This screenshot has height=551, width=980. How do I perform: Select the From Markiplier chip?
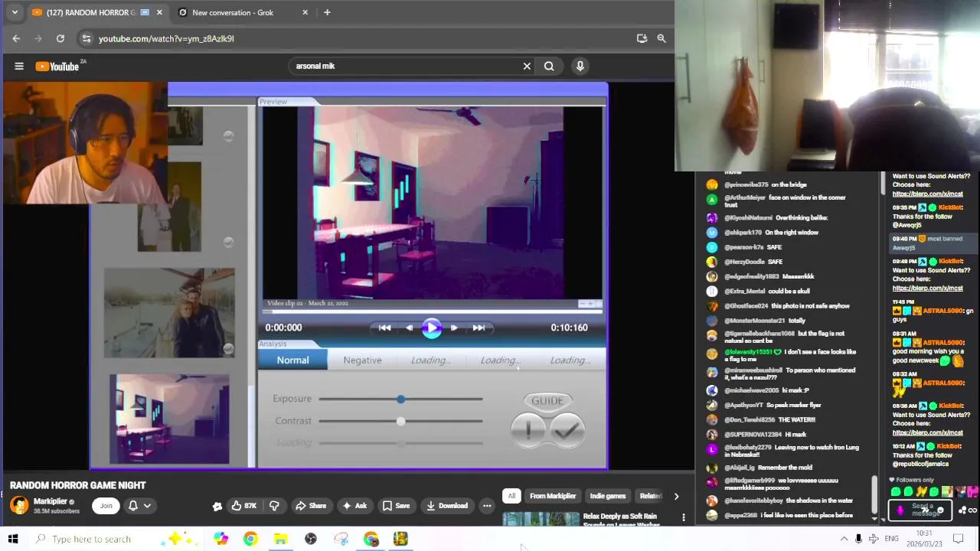pos(553,496)
